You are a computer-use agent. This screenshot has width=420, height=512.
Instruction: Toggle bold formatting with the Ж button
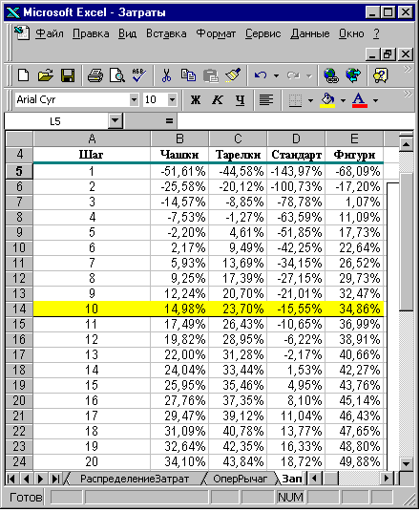(x=196, y=100)
